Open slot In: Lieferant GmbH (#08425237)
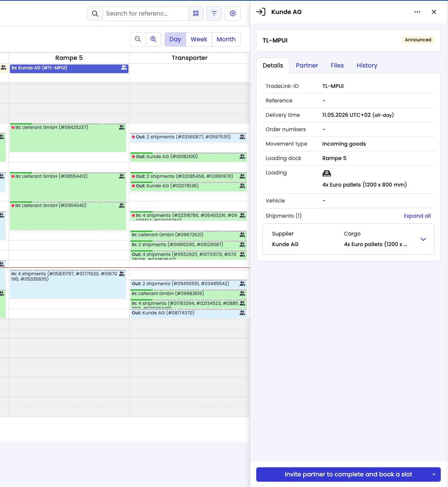 click(x=68, y=138)
